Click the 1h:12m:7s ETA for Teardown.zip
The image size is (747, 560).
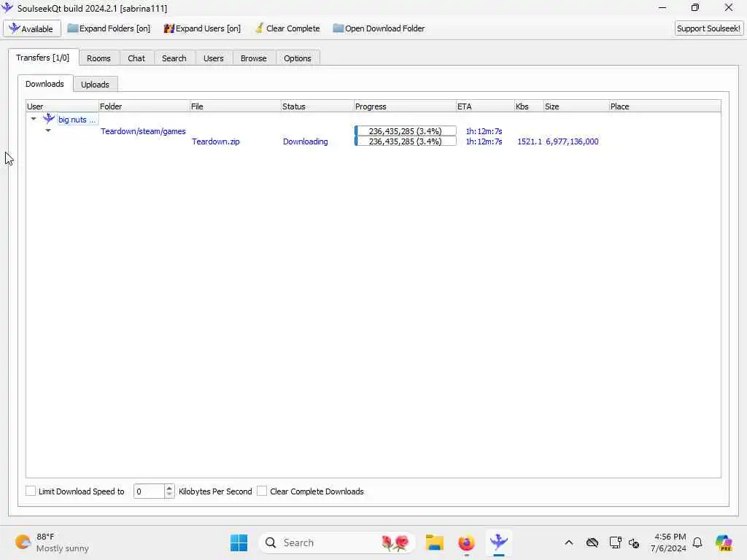click(484, 141)
